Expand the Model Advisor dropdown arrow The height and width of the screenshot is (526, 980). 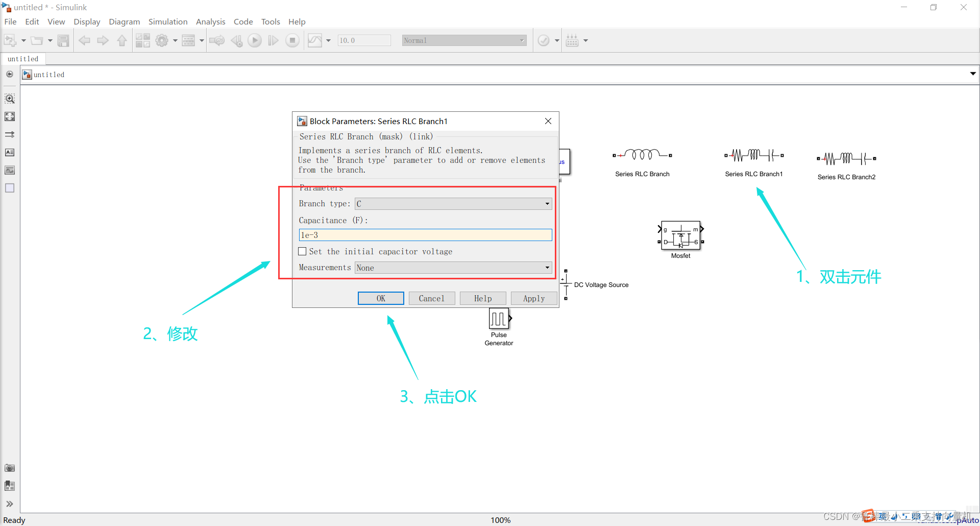click(557, 40)
